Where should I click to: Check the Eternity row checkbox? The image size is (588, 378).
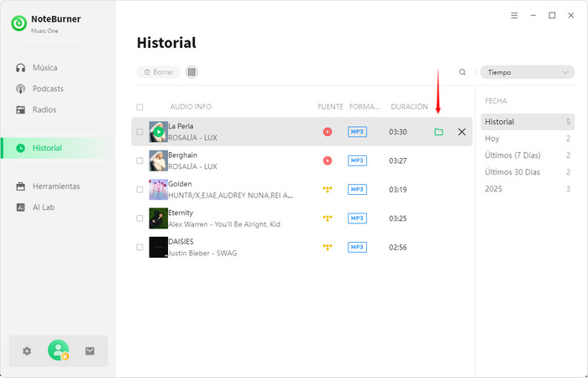coord(139,218)
